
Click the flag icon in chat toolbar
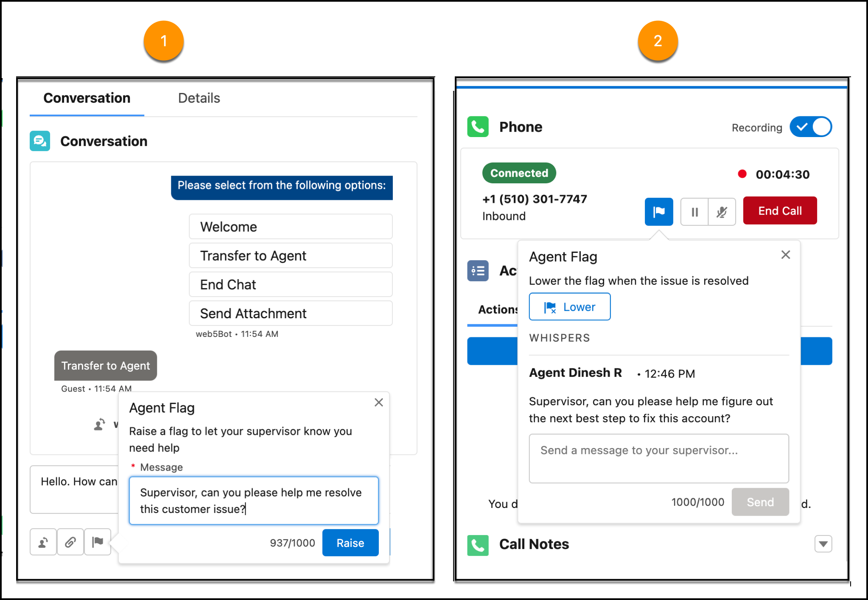pyautogui.click(x=98, y=542)
